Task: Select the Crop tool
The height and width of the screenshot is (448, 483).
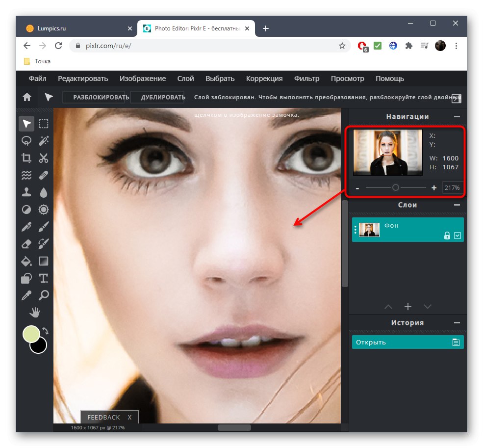Action: 26,158
